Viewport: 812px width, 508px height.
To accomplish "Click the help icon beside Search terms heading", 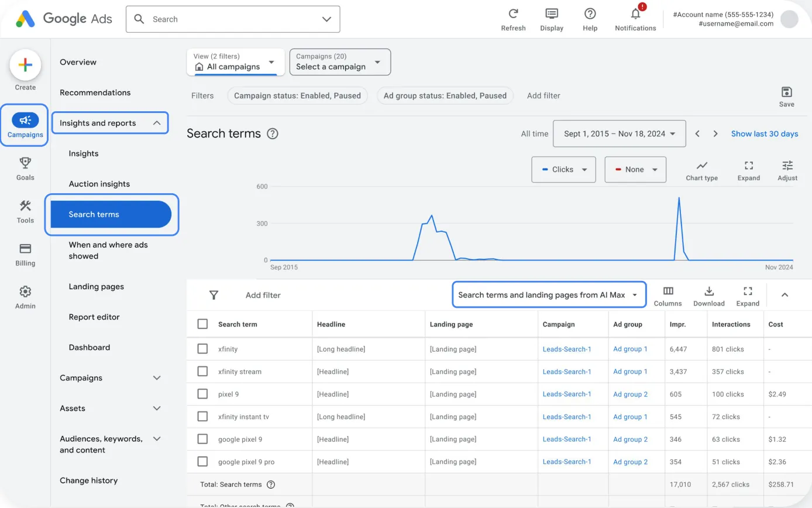I will (273, 133).
